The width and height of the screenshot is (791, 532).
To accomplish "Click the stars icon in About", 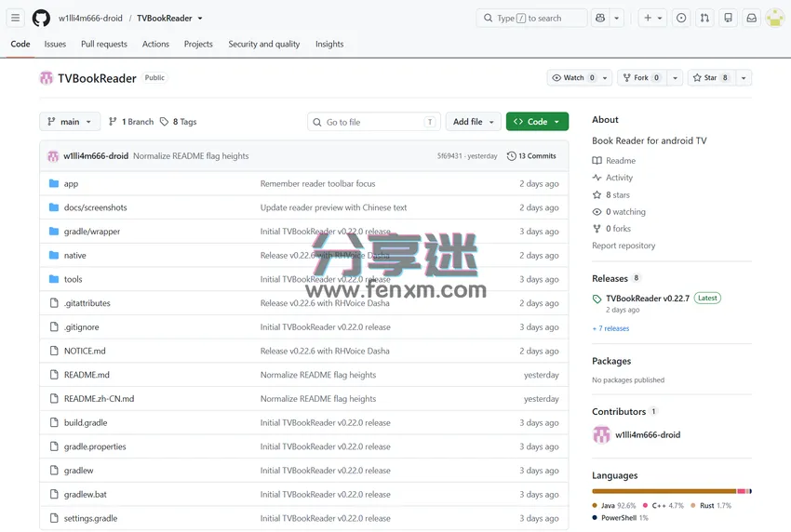I will (x=597, y=194).
